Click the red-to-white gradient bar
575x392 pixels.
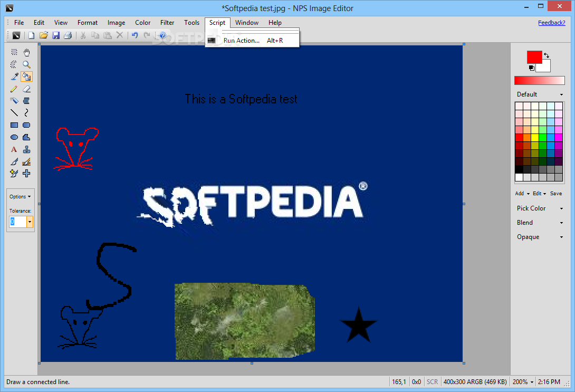click(x=540, y=80)
